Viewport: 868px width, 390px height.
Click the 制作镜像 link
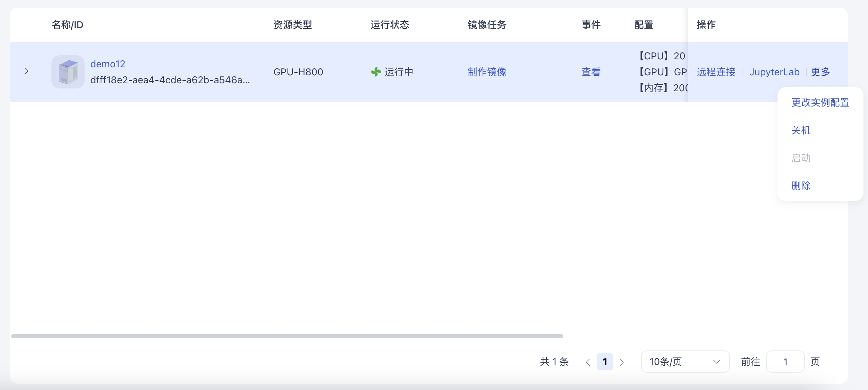click(x=487, y=72)
